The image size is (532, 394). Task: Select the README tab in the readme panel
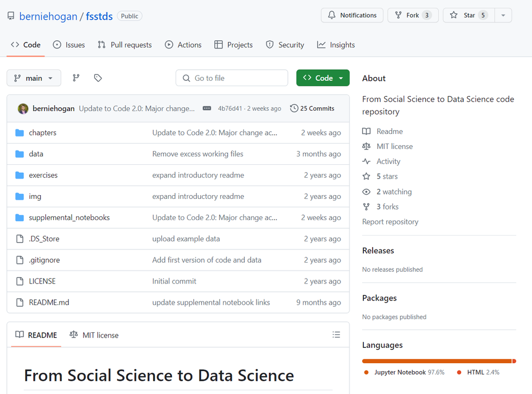click(36, 335)
